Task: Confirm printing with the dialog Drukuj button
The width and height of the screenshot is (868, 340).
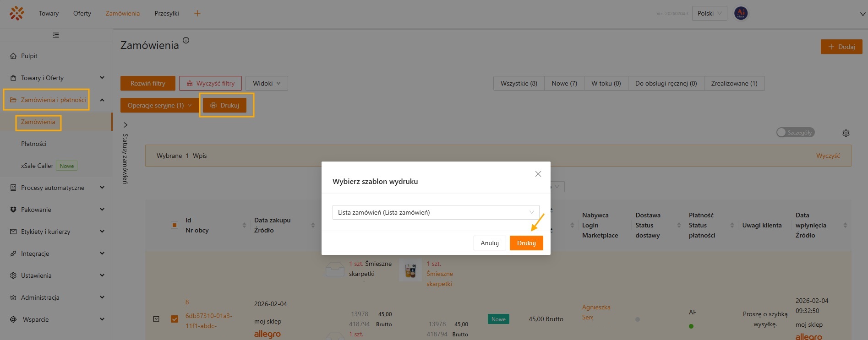Action: 526,243
